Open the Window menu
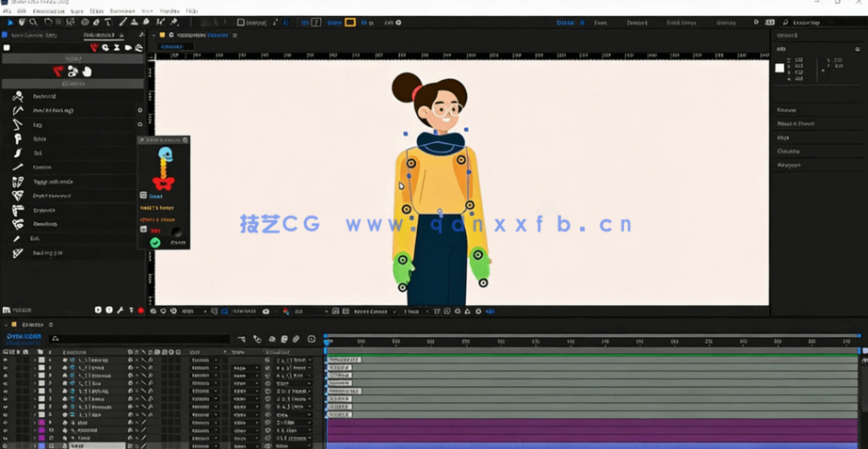The width and height of the screenshot is (868, 449). point(169,11)
